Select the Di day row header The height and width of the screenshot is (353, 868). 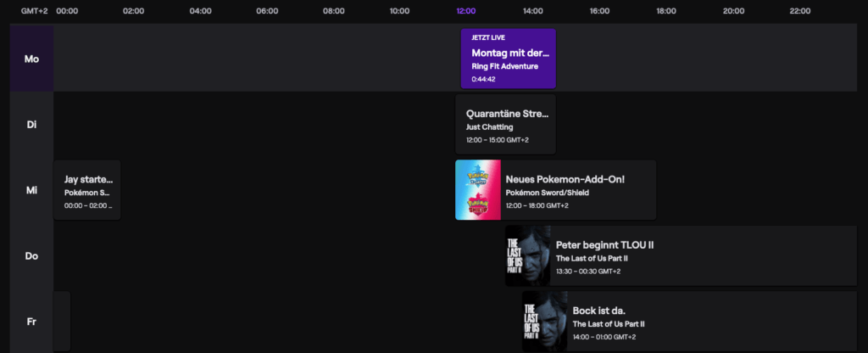click(x=32, y=125)
